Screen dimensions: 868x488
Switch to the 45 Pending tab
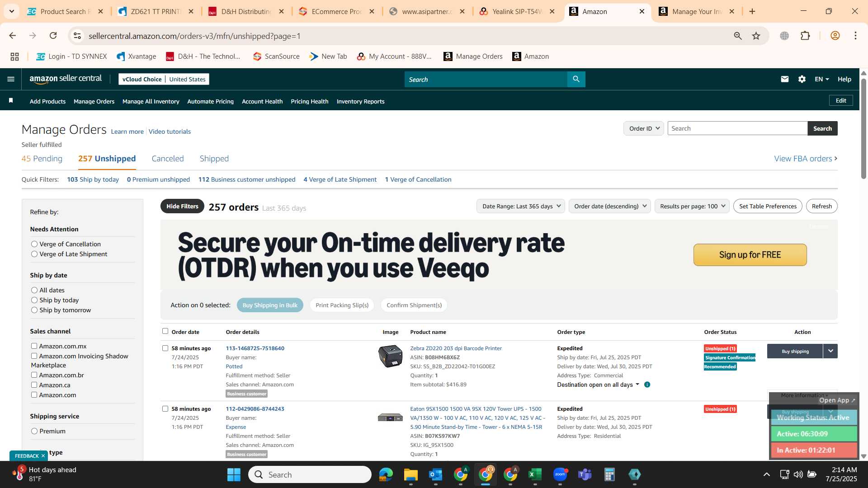point(42,159)
